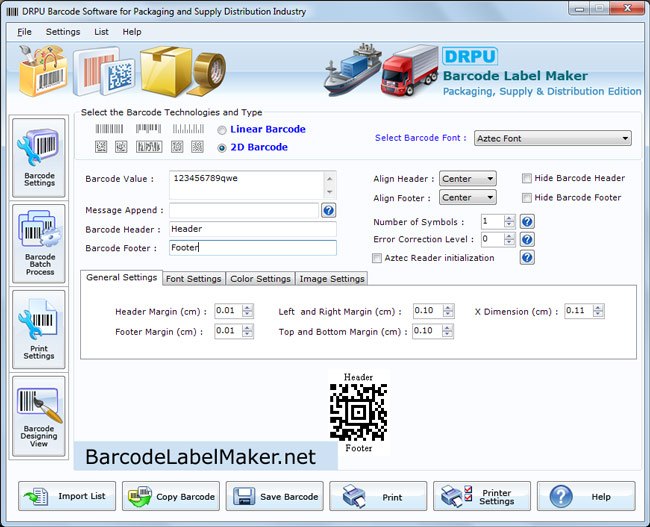Adjust the X Dimension spinner arrows
This screenshot has height=527, width=650.
coord(598,311)
